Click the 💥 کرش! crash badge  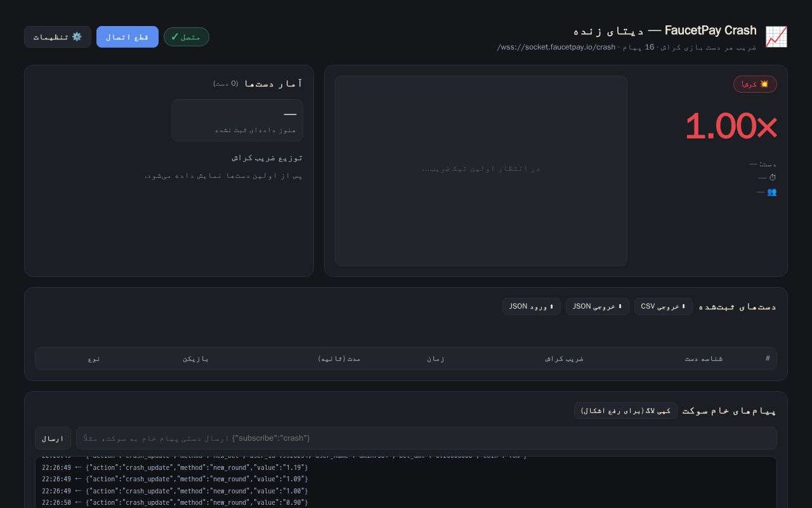click(755, 84)
